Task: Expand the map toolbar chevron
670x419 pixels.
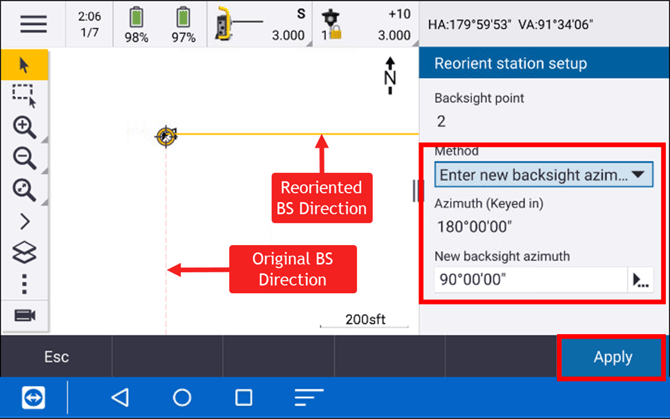Action: (24, 221)
